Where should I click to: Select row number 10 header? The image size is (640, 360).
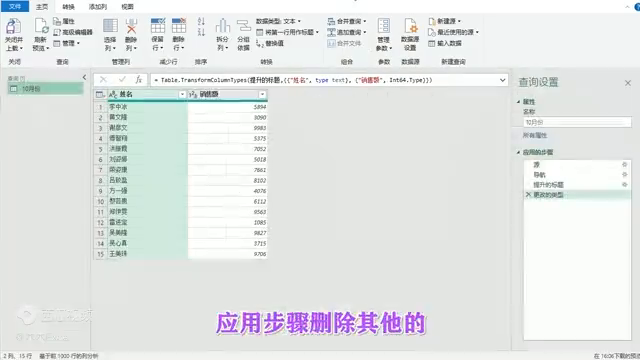(100, 201)
